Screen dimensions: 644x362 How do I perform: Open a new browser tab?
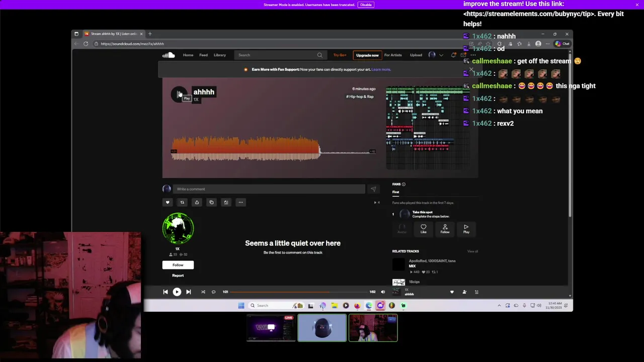(149, 34)
